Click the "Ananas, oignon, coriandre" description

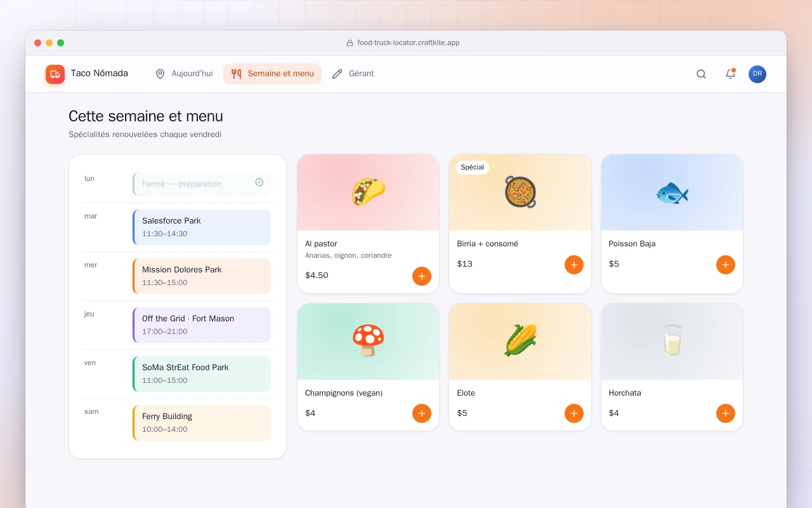(348, 255)
